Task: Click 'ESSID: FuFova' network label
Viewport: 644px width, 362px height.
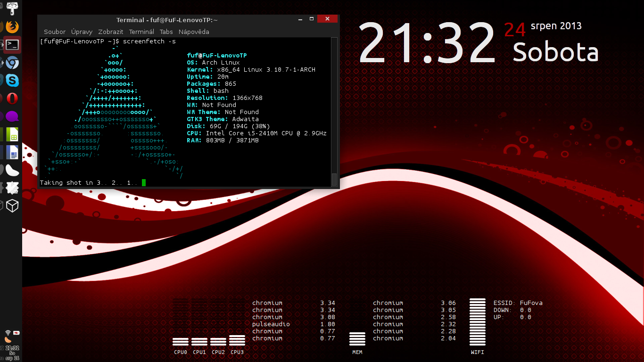Action: click(518, 303)
